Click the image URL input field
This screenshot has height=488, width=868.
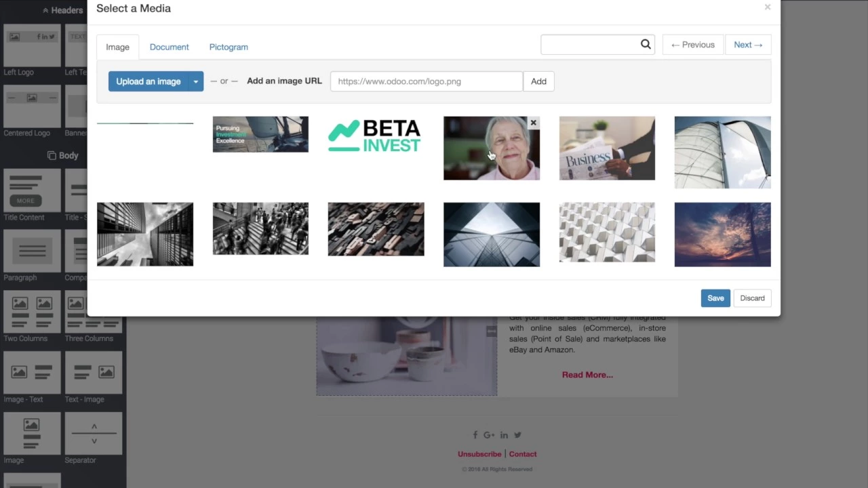[x=427, y=81]
